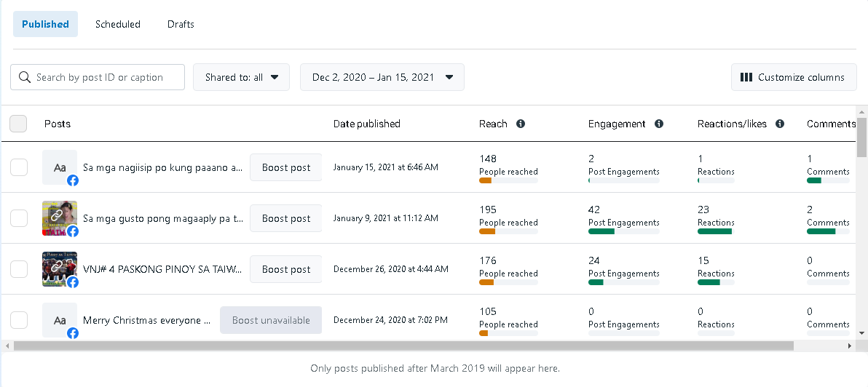This screenshot has width=868, height=387.
Task: Toggle the select-all posts checkbox
Action: pyautogui.click(x=18, y=124)
